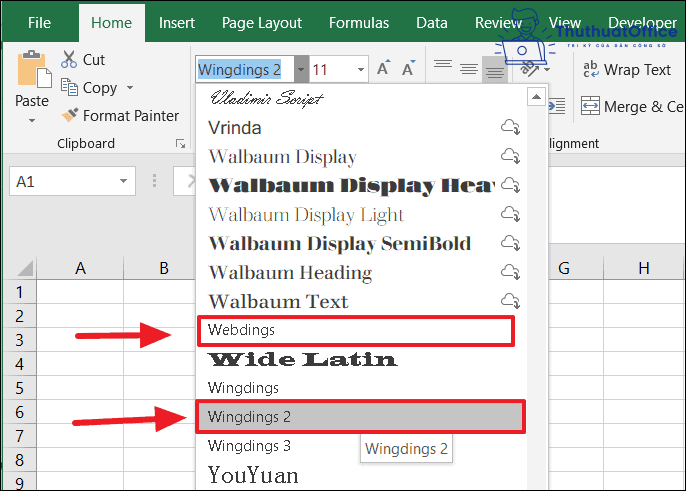The height and width of the screenshot is (491, 686).
Task: Expand the Copy options arrow
Action: tap(130, 88)
